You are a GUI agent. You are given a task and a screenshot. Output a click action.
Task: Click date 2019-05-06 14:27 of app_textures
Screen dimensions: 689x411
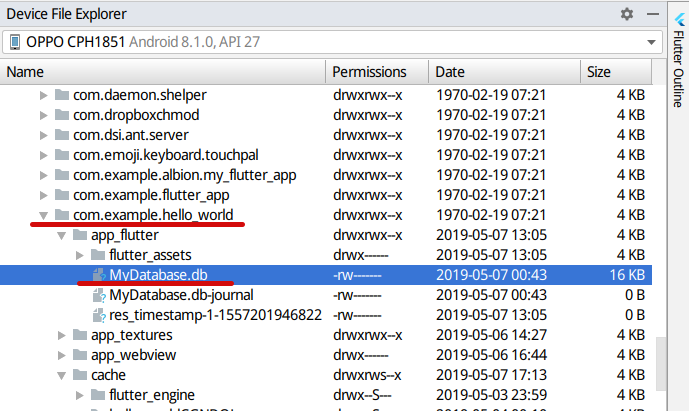tap(491, 335)
